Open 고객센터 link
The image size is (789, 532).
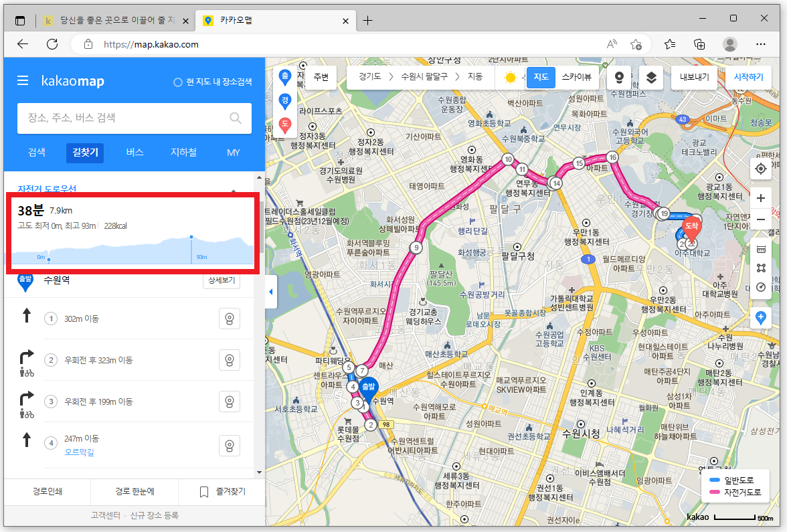105,515
